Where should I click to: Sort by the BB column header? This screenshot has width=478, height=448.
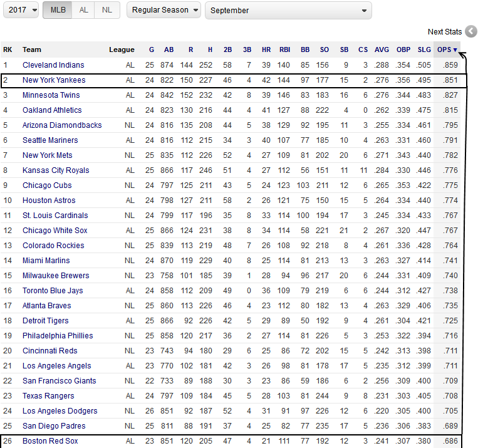coord(305,49)
